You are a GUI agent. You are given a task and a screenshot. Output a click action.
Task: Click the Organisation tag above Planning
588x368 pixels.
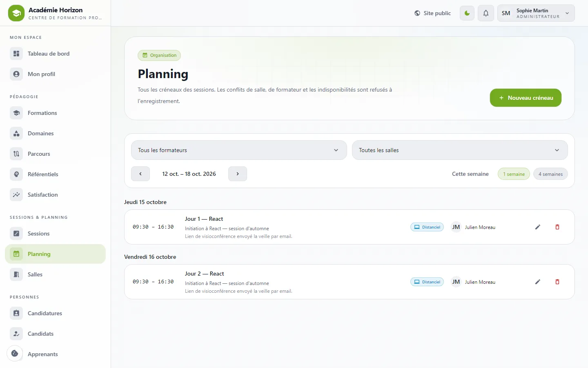click(x=159, y=55)
